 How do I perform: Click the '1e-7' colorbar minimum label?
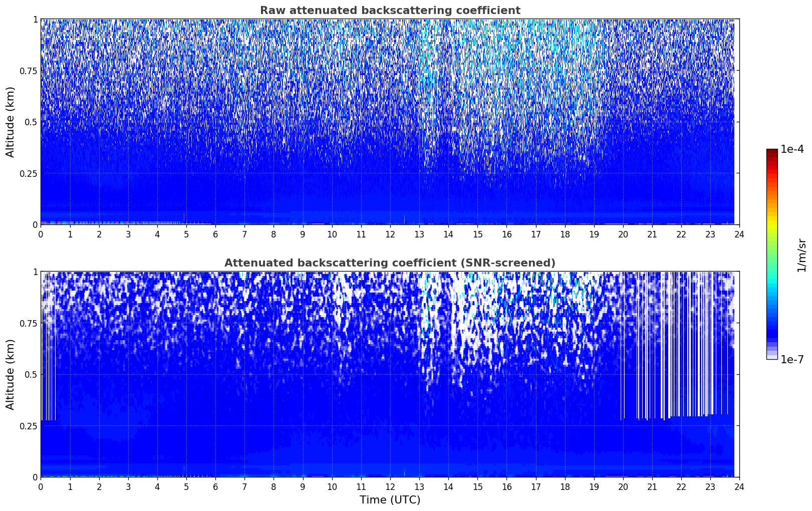pyautogui.click(x=792, y=360)
